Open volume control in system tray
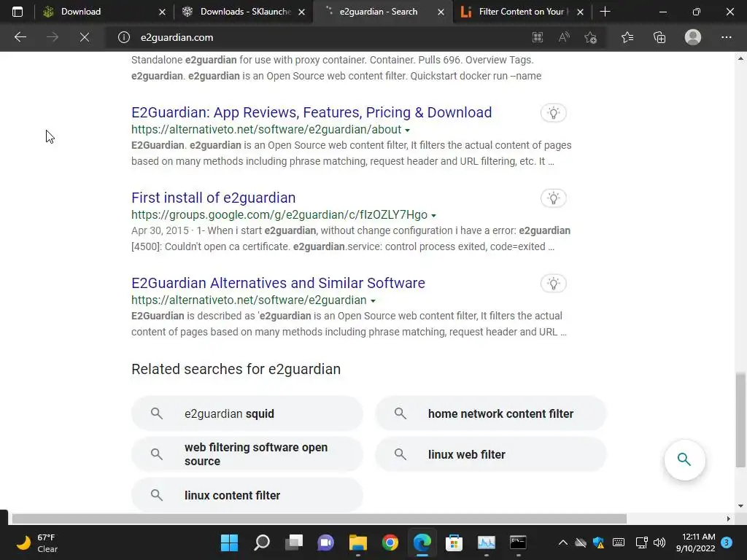Screen dimensions: 747x560 click(659, 542)
